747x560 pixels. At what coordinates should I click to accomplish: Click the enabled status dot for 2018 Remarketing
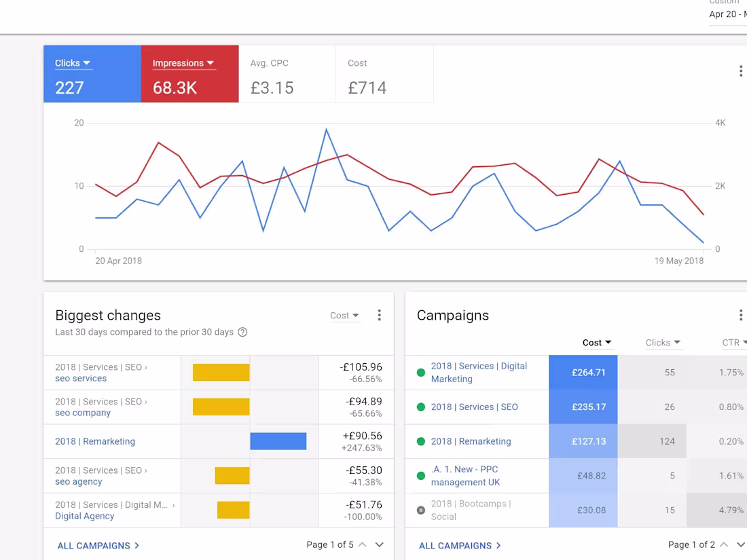421,441
